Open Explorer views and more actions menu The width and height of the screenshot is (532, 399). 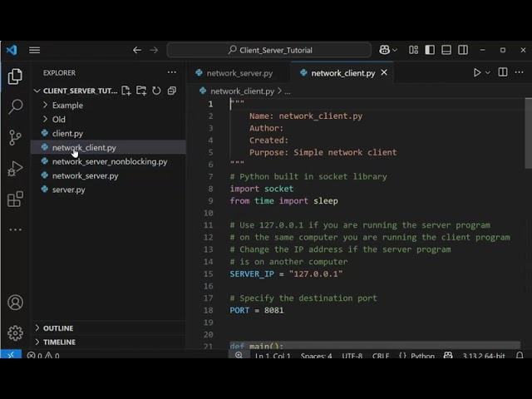[x=172, y=72]
